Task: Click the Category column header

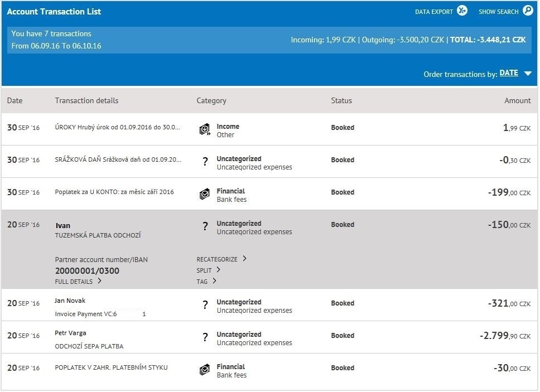Action: click(211, 100)
